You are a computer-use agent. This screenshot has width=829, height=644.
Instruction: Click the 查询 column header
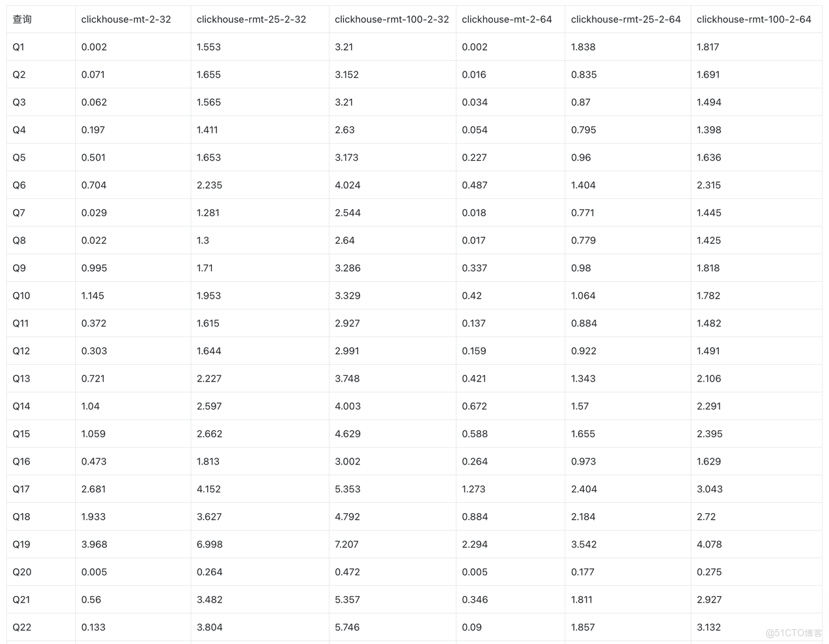[x=22, y=19]
